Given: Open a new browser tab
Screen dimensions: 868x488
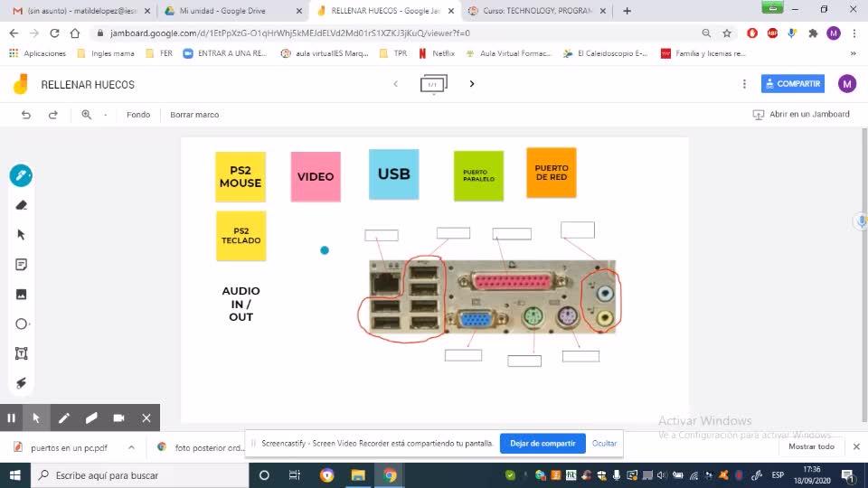Looking at the screenshot, I should coord(627,11).
